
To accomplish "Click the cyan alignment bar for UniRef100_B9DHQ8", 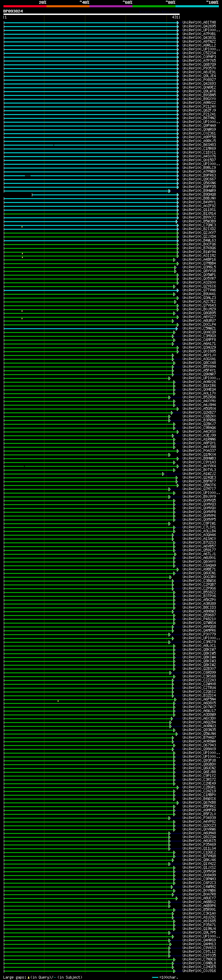I will click(105, 195).
